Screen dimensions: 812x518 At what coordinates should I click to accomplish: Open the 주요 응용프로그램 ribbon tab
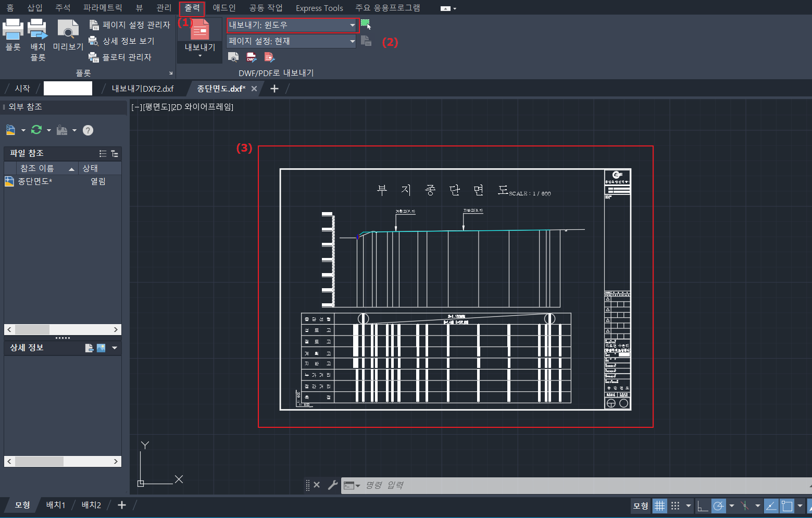(x=388, y=8)
